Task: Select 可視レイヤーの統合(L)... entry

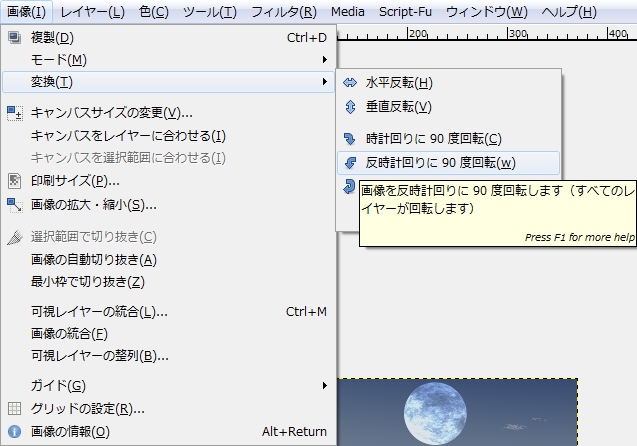Action: click(x=168, y=312)
